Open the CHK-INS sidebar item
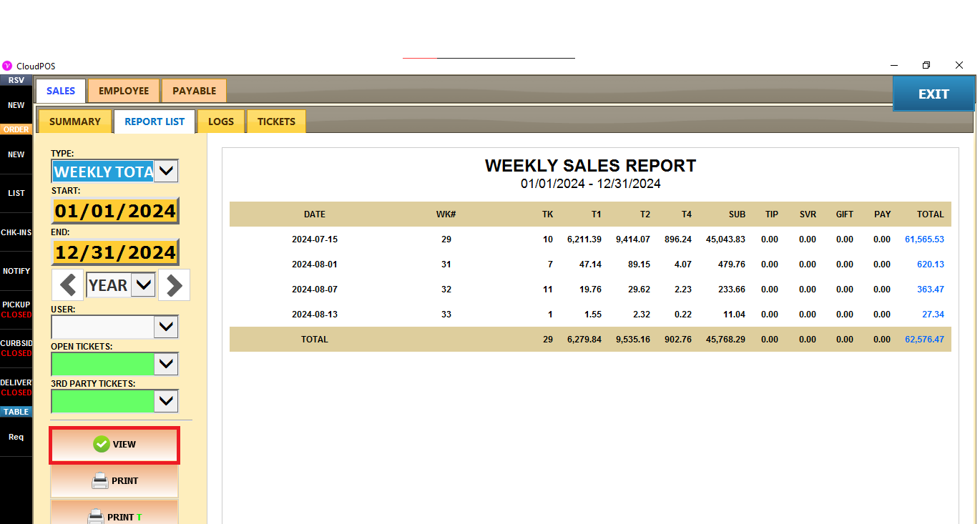This screenshot has height=524, width=980. pyautogui.click(x=16, y=232)
